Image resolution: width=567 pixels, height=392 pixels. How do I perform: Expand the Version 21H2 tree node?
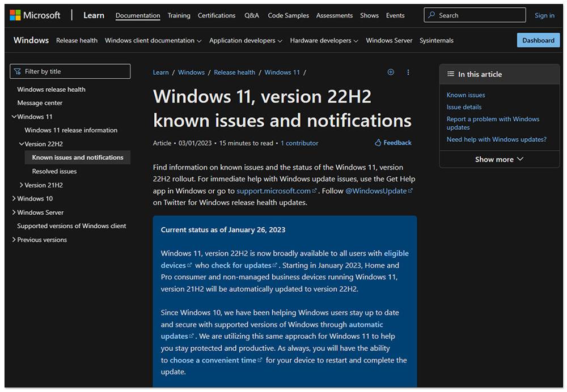pyautogui.click(x=22, y=185)
